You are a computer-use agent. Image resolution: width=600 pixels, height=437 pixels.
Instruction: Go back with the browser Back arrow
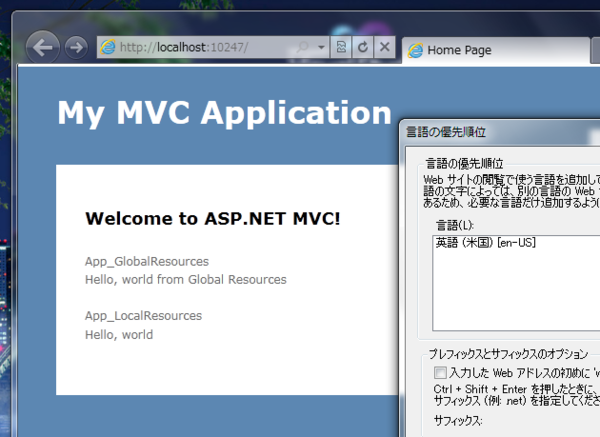point(42,47)
